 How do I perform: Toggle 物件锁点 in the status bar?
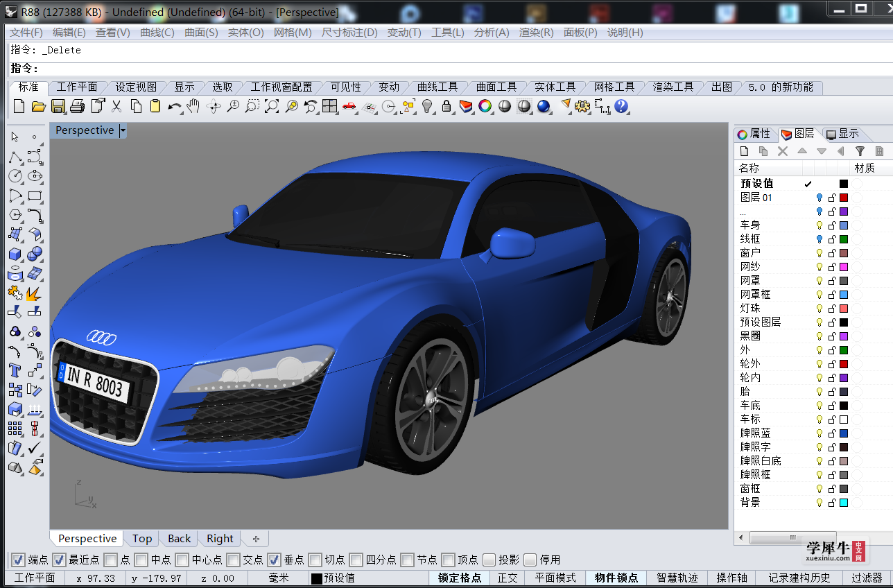click(x=616, y=578)
